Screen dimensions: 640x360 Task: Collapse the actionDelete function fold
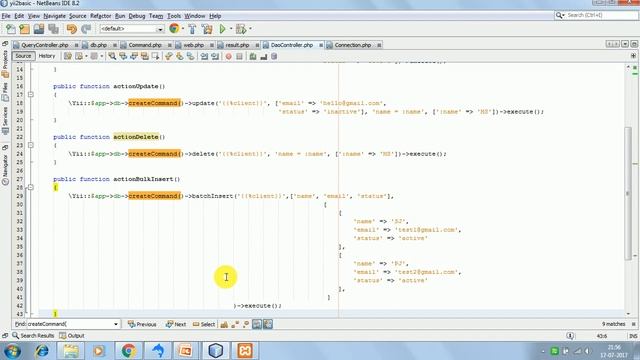tap(31, 145)
